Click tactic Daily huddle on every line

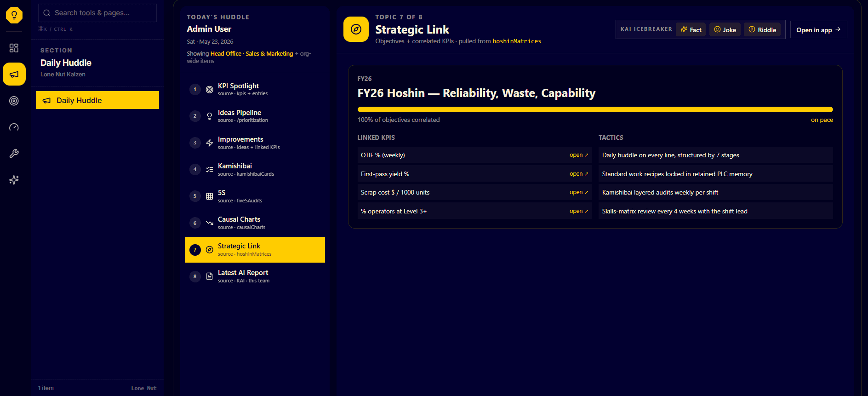[x=715, y=155]
